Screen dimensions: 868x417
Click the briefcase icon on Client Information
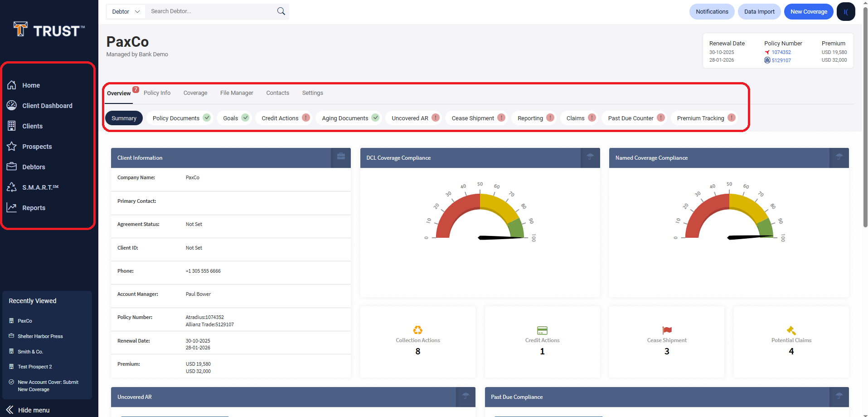point(341,157)
